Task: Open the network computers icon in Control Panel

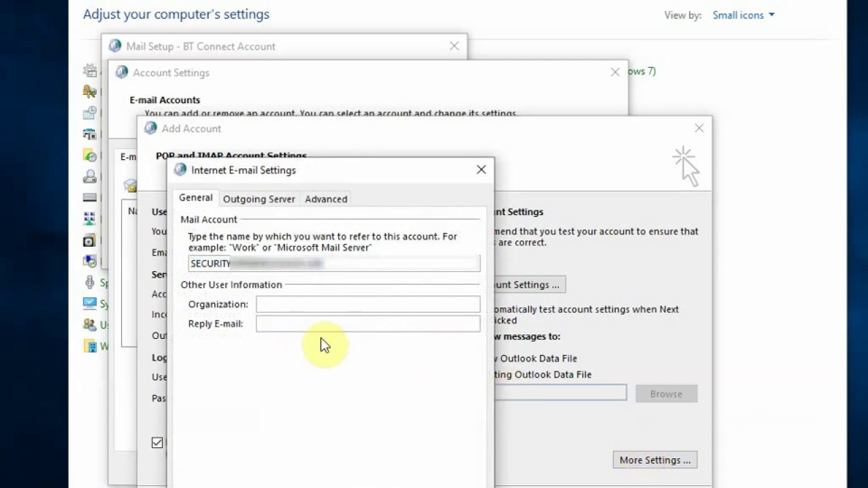Action: [x=90, y=218]
